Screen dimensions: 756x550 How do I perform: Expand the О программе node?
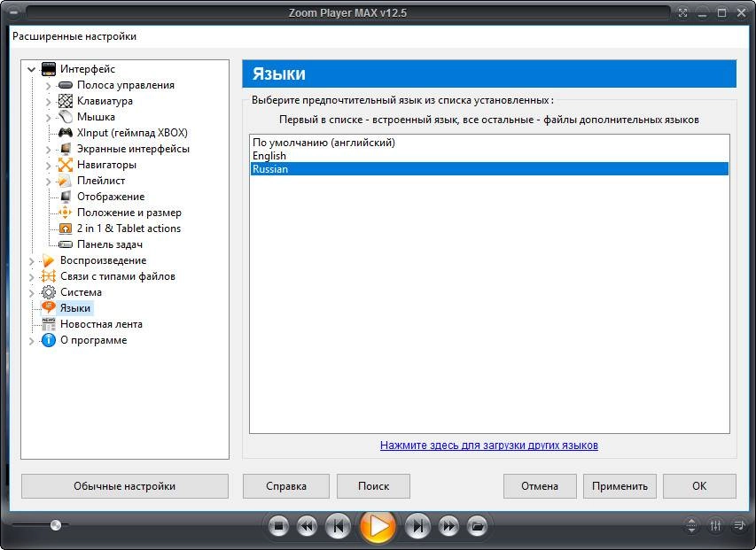[32, 341]
